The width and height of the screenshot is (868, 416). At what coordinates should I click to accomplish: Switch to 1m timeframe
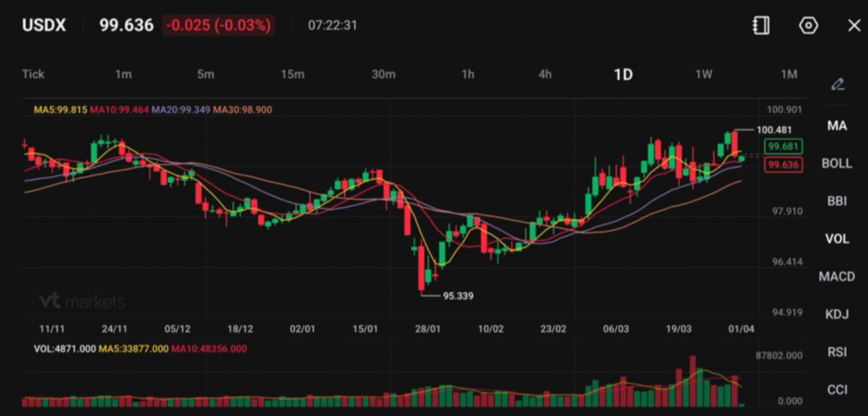[123, 75]
